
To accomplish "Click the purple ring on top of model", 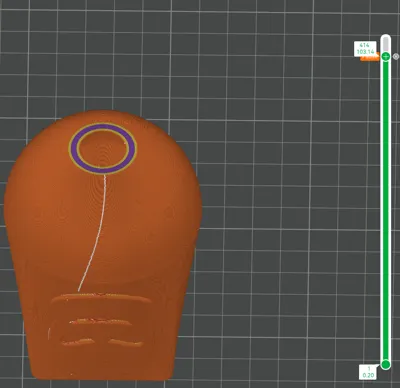I will 102,148.
